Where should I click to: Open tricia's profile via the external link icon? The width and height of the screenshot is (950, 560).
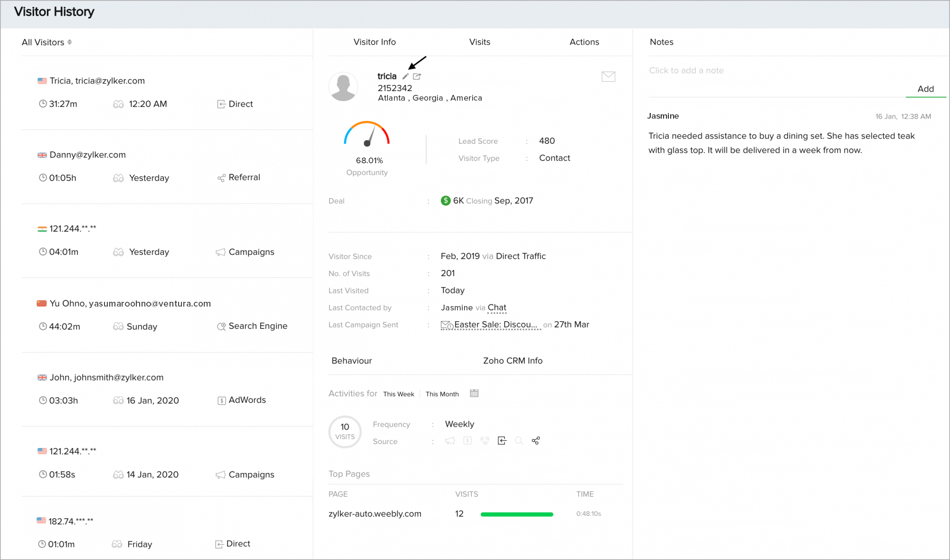(417, 76)
